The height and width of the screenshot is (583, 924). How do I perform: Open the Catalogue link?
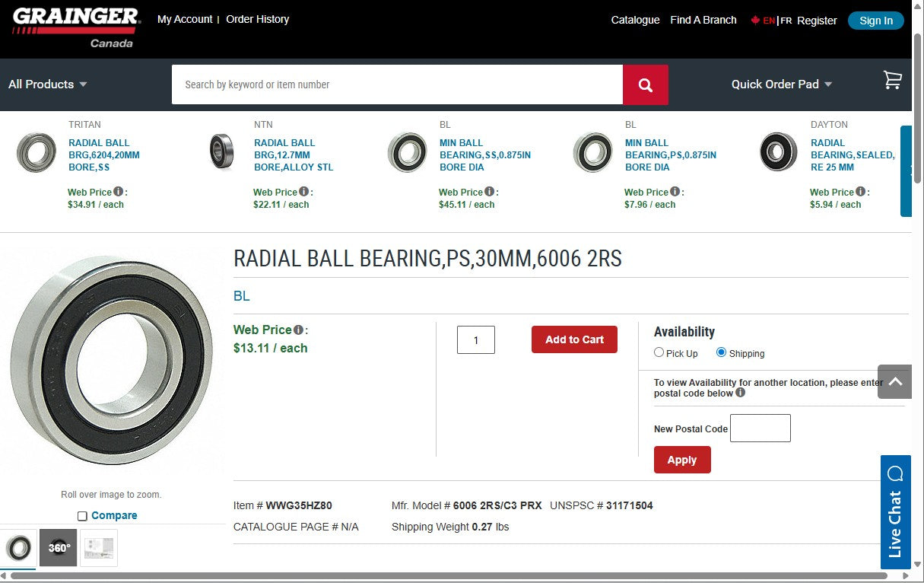[x=635, y=20]
